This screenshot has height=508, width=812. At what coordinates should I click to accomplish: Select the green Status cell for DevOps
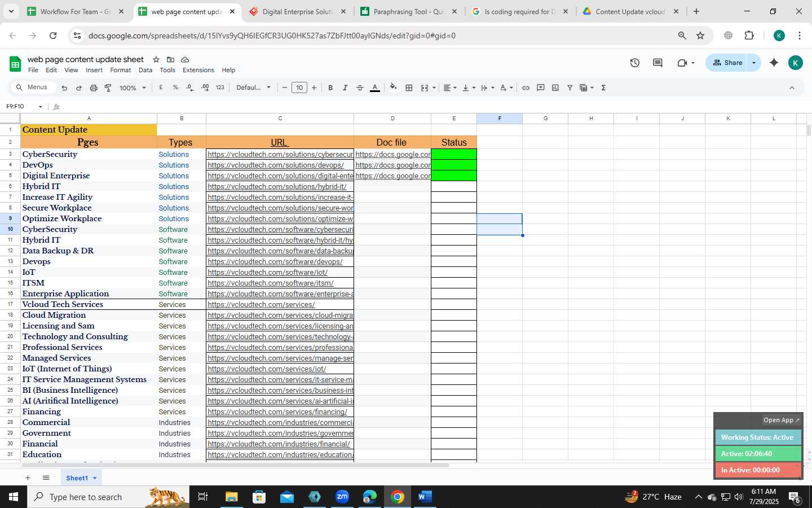(454, 165)
